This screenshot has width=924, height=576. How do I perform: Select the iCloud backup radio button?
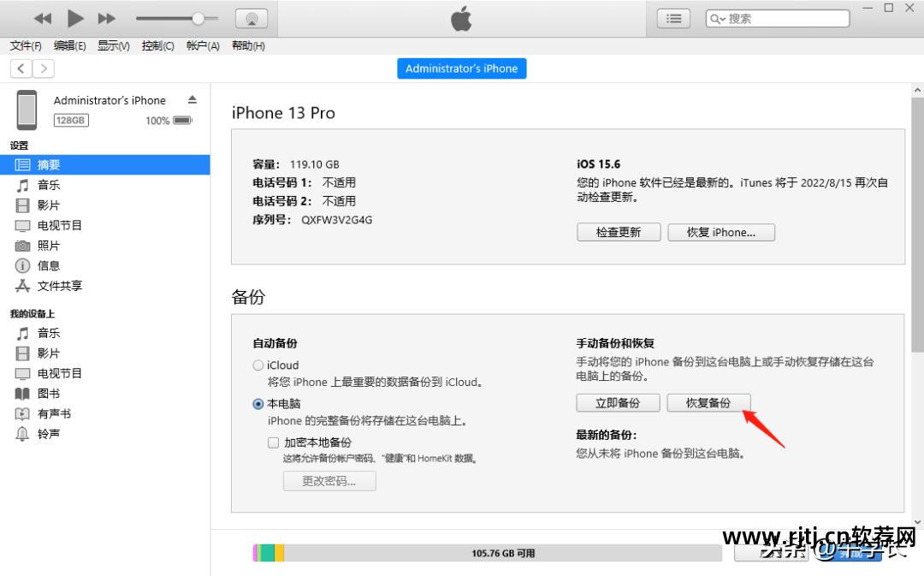click(x=258, y=365)
